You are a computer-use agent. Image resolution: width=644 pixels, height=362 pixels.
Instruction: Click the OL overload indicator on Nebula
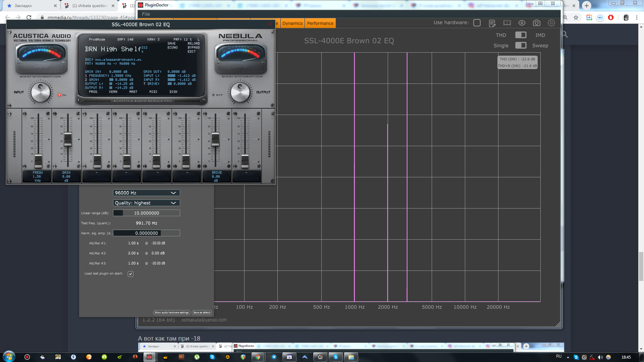(60, 95)
